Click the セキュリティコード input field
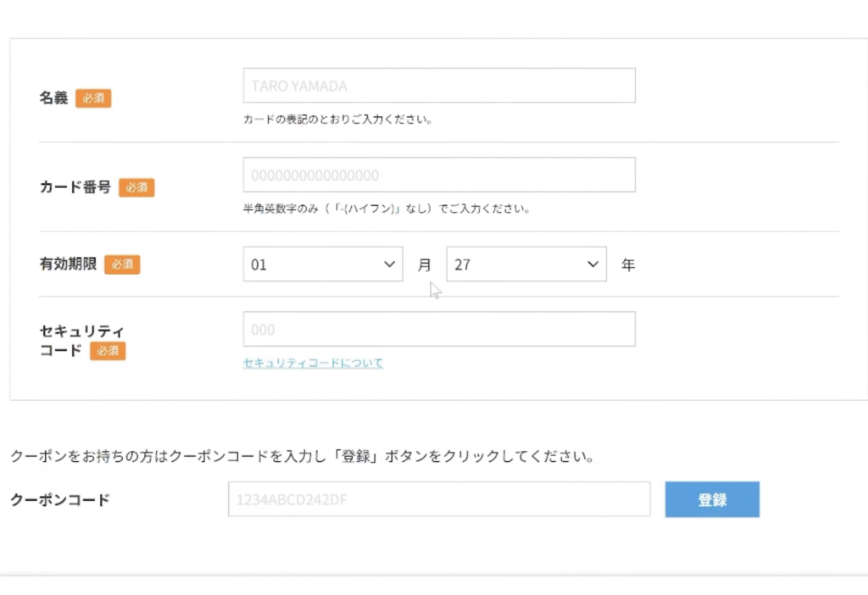868x595 pixels. click(439, 330)
